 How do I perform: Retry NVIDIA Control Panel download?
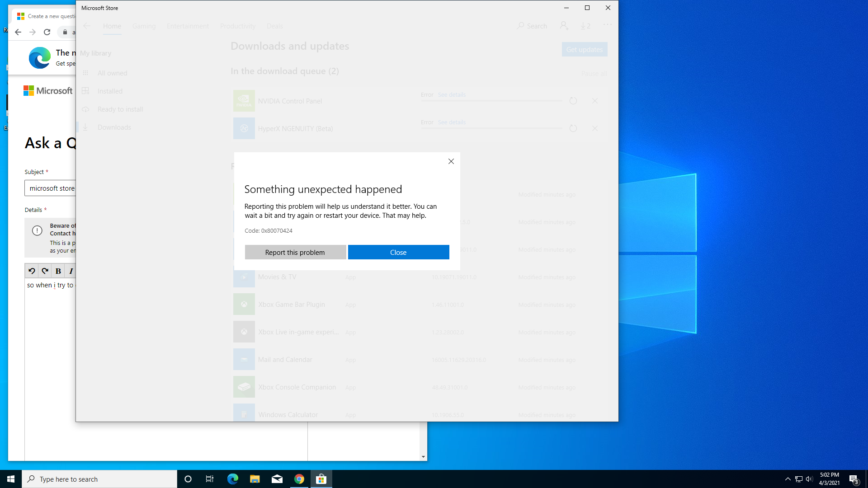(573, 101)
